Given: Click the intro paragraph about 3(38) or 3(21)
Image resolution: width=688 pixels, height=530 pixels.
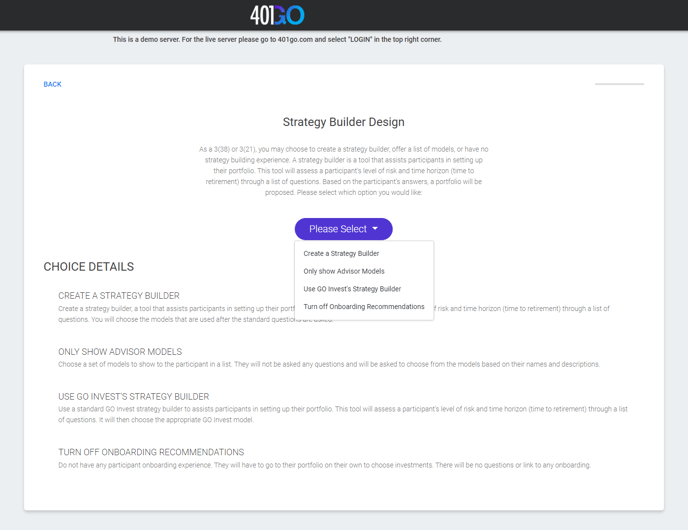Looking at the screenshot, I should (x=343, y=171).
